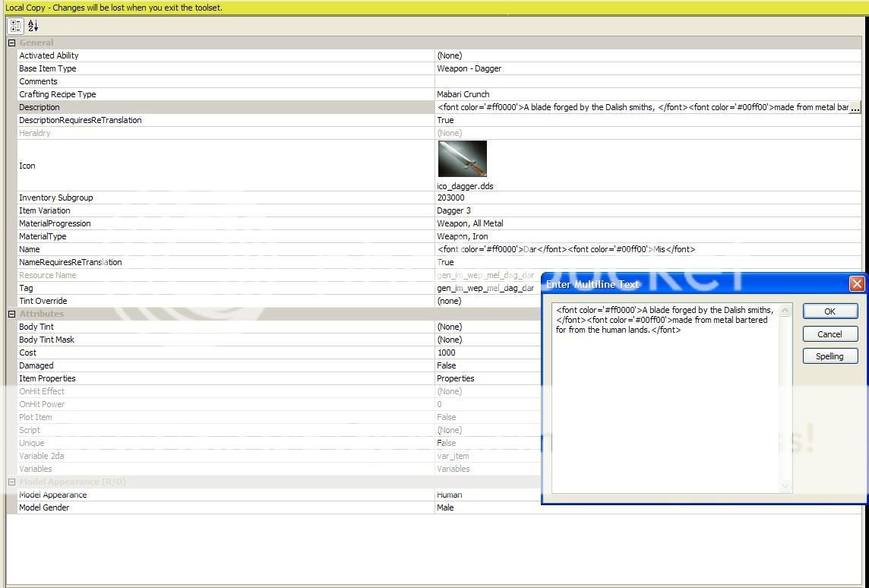Click the Inventory Subgroup value 203000

[x=450, y=198]
